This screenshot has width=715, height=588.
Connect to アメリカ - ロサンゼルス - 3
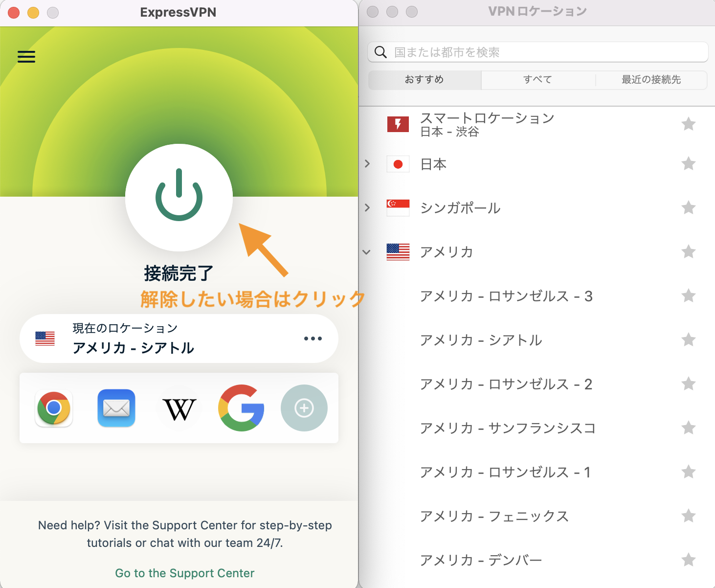click(x=537, y=296)
